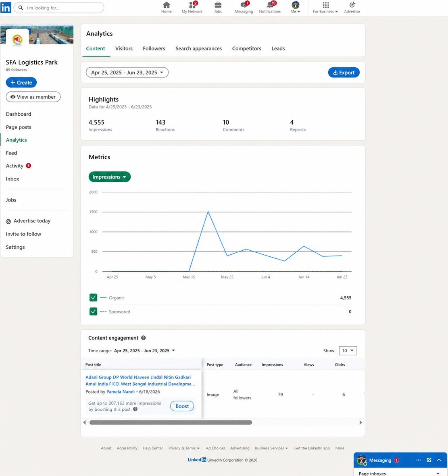
Task: Open the Show 10 rows dropdown
Action: (x=348, y=351)
